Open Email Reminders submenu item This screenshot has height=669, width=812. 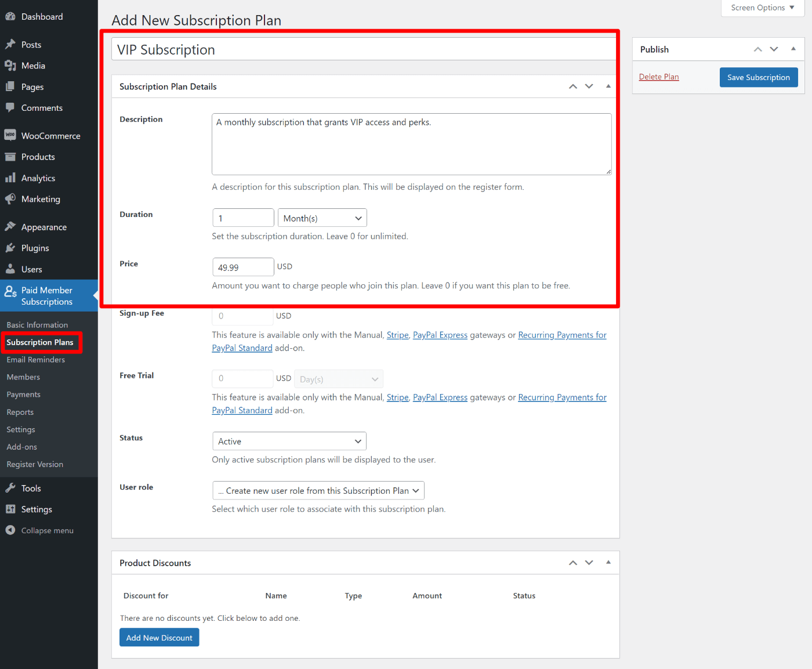(x=36, y=360)
